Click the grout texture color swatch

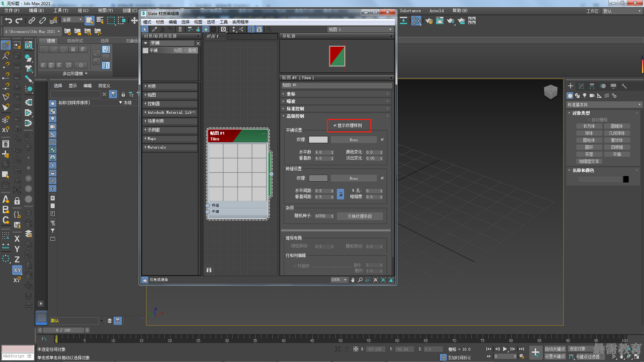pyautogui.click(x=318, y=178)
